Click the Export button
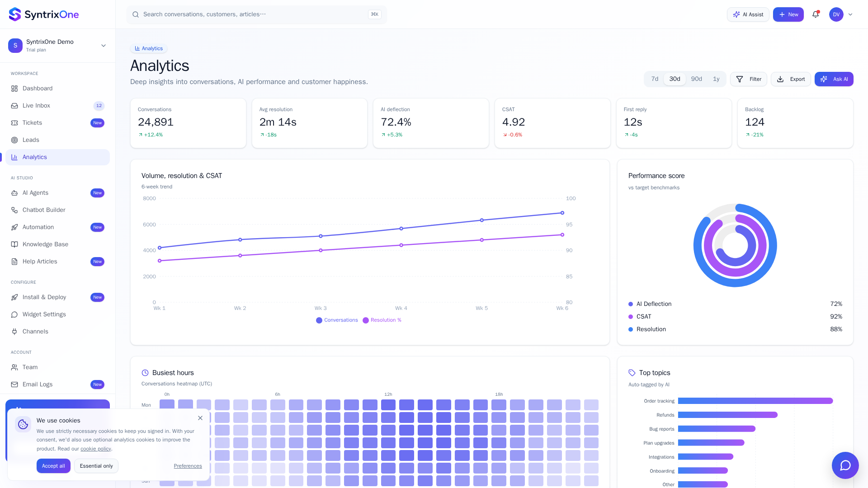Viewport: 868px width, 488px height. pyautogui.click(x=791, y=79)
